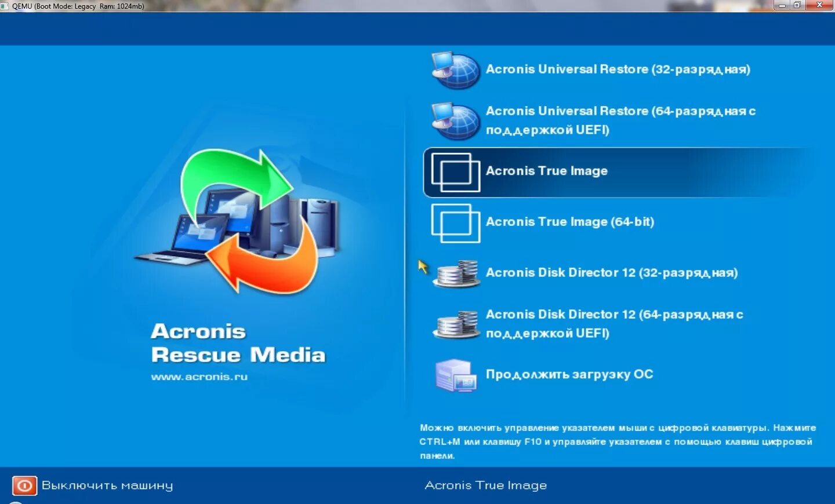Image resolution: width=835 pixels, height=504 pixels.
Task: Click the disk stack icon for Disk Director 64-разрядная UEFI
Action: click(458, 324)
